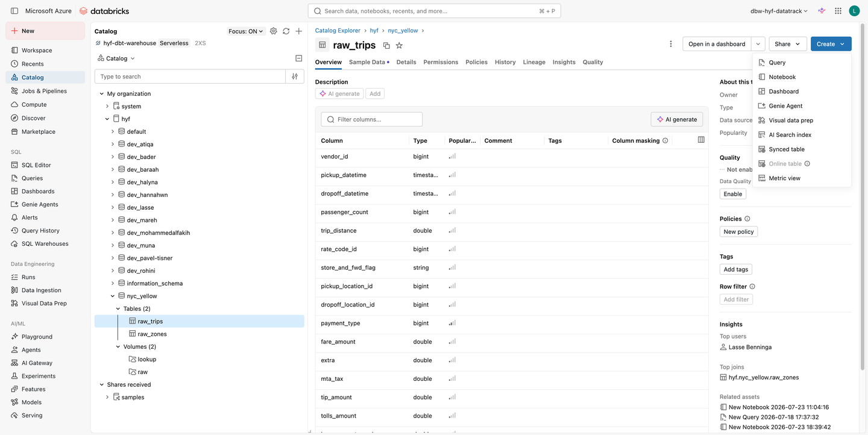Open Jobs & Pipelines in sidebar

[45, 91]
